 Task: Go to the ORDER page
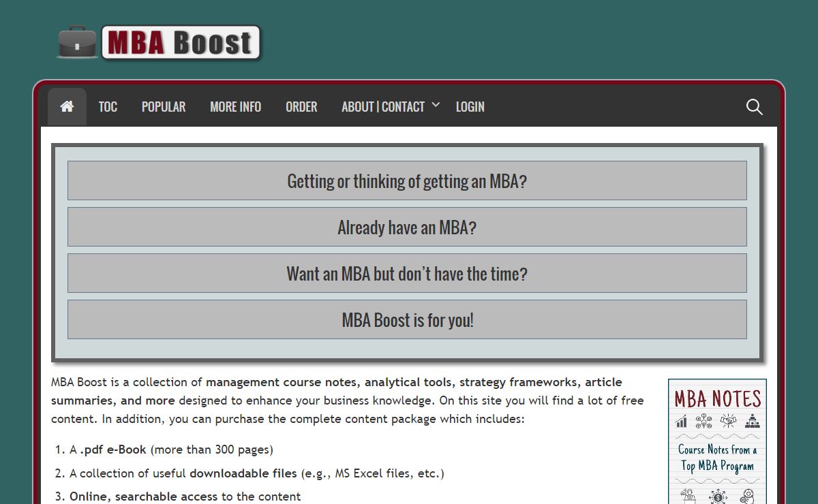301,106
